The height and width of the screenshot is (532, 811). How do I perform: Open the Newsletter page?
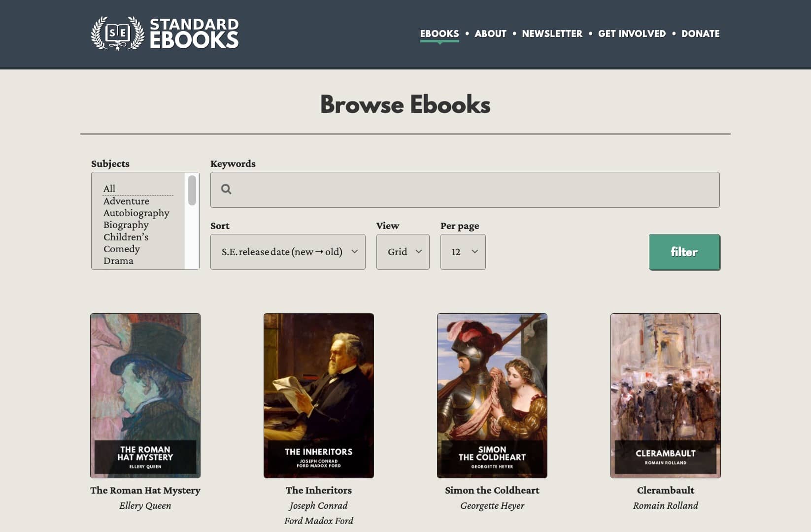(552, 33)
